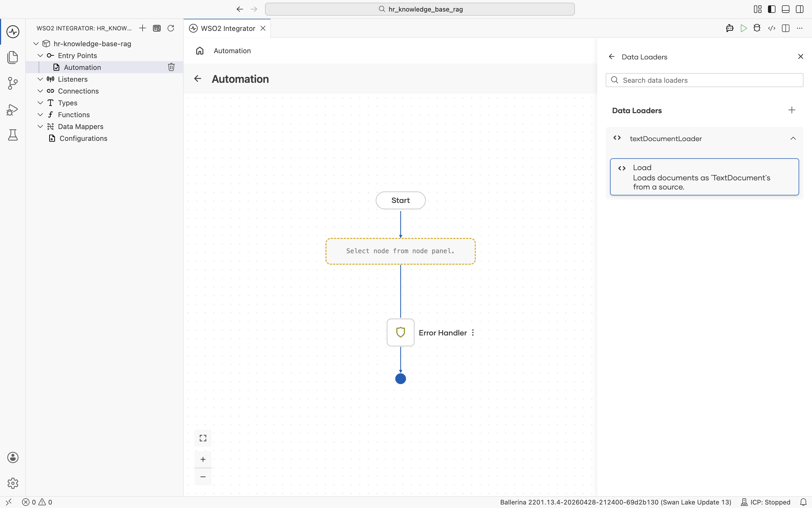This screenshot has width=812, height=508.
Task: Open the WSO2 Integrator activity bar view
Action: (13, 32)
